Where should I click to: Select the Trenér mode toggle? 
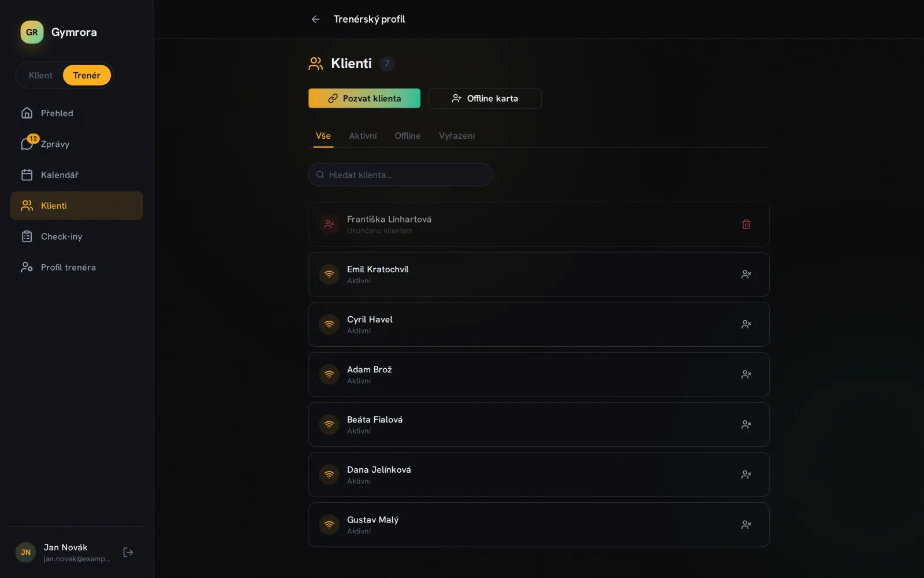click(x=87, y=75)
